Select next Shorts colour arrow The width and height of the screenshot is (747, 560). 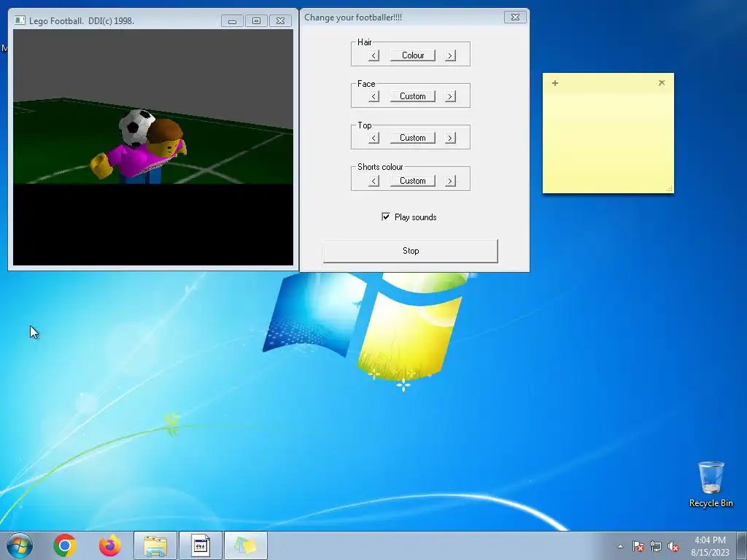(450, 181)
